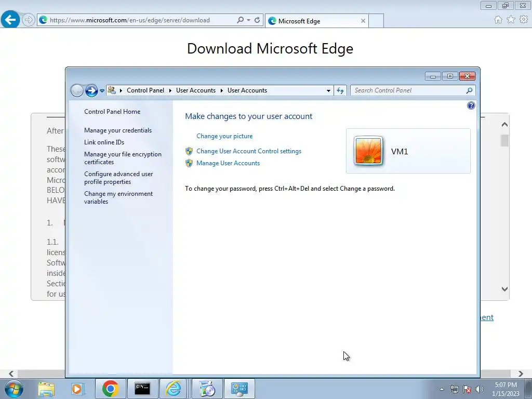Switch to Control Panel taskbar button
Screen dimensions: 532x399
pyautogui.click(x=240, y=389)
